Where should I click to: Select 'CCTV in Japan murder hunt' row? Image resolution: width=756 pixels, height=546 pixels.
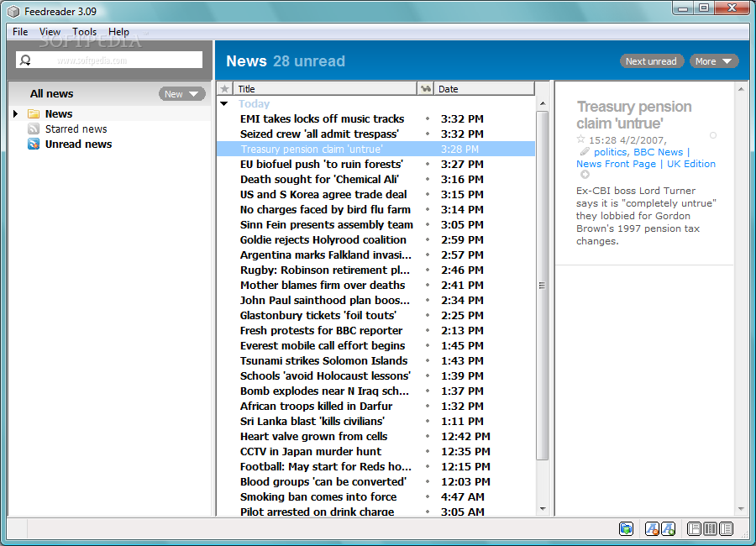point(375,451)
